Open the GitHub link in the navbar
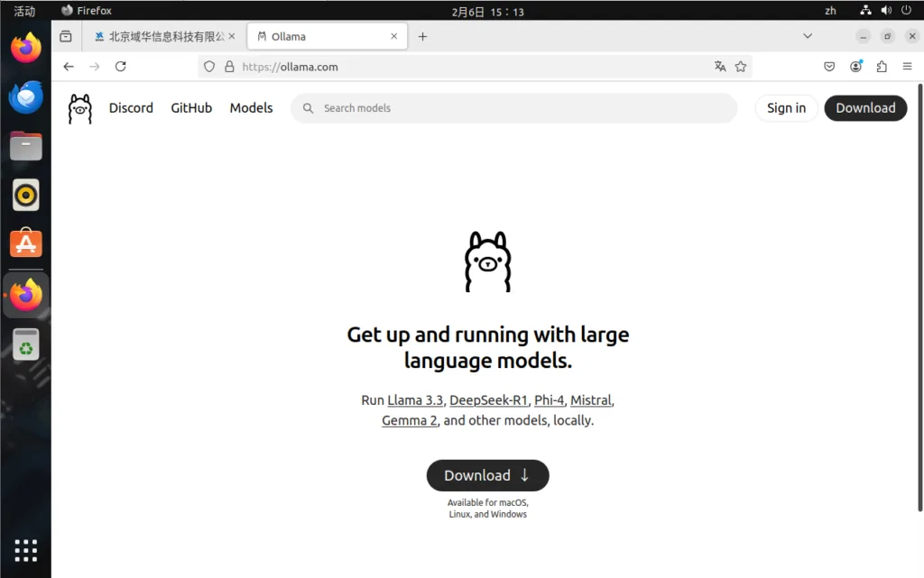Viewport: 924px width, 578px height. [191, 108]
